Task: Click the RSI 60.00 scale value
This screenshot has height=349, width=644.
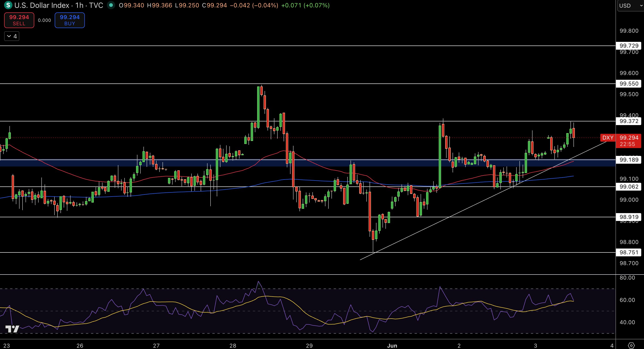Action: [x=627, y=300]
